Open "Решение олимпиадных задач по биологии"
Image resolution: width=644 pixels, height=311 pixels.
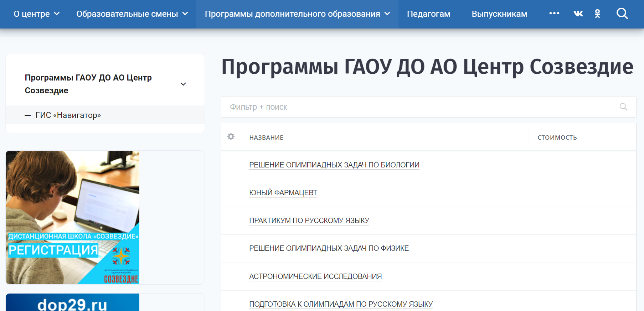coord(334,165)
